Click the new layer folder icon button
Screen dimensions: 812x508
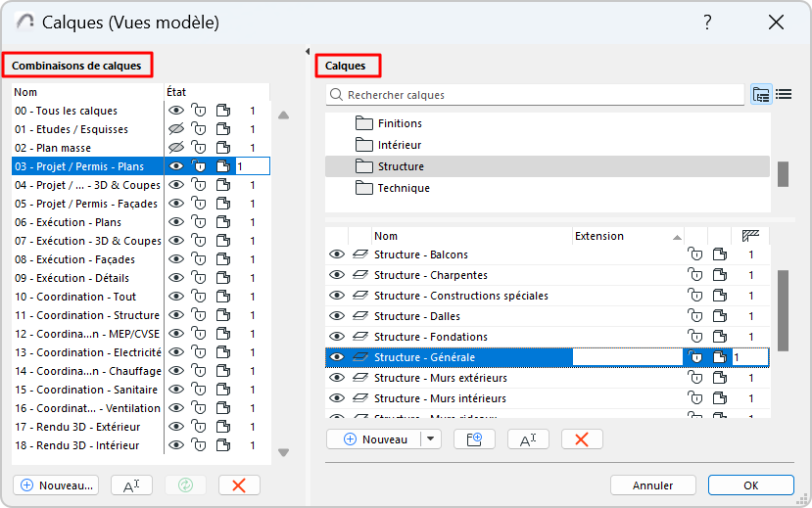(475, 439)
